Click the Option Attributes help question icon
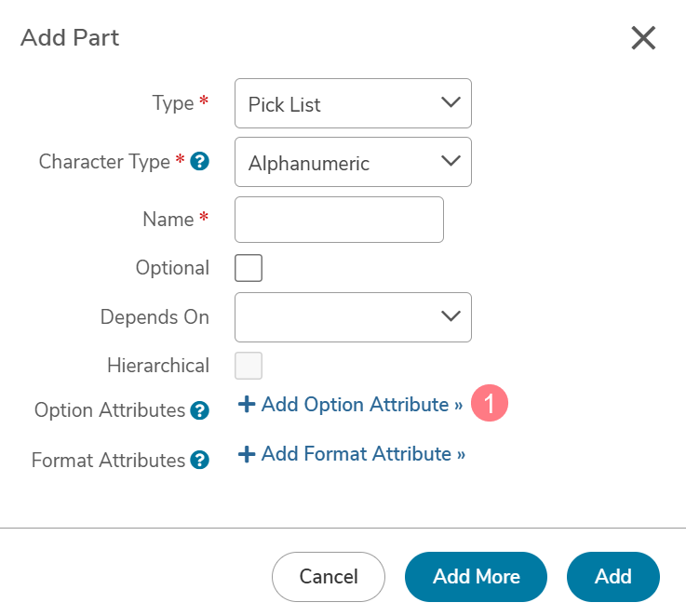686x616 pixels. 199,410
